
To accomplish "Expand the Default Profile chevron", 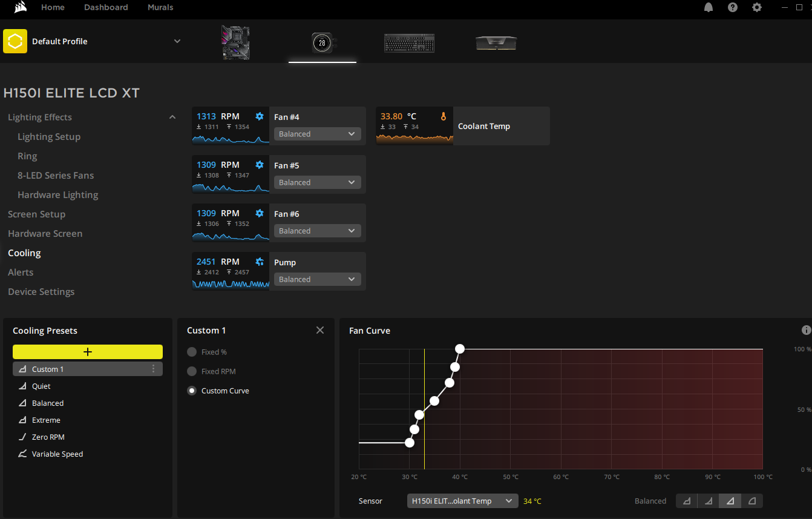I will [177, 41].
